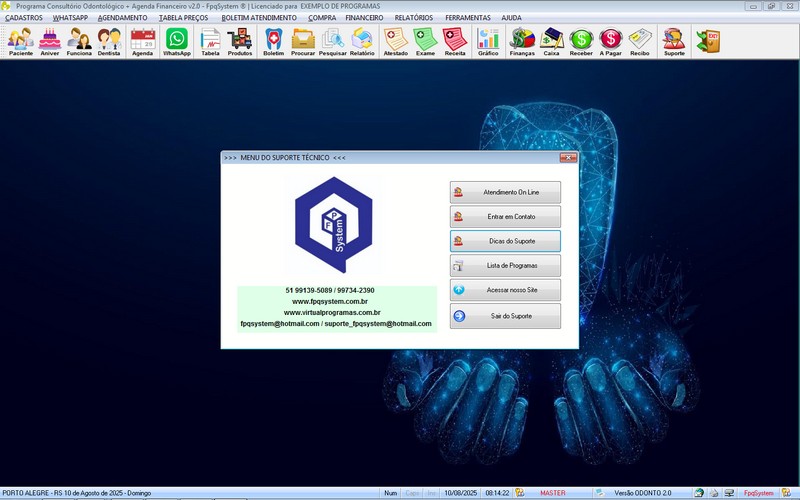This screenshot has height=500, width=800.
Task: Open the Agenda calendar icon
Action: (x=142, y=41)
